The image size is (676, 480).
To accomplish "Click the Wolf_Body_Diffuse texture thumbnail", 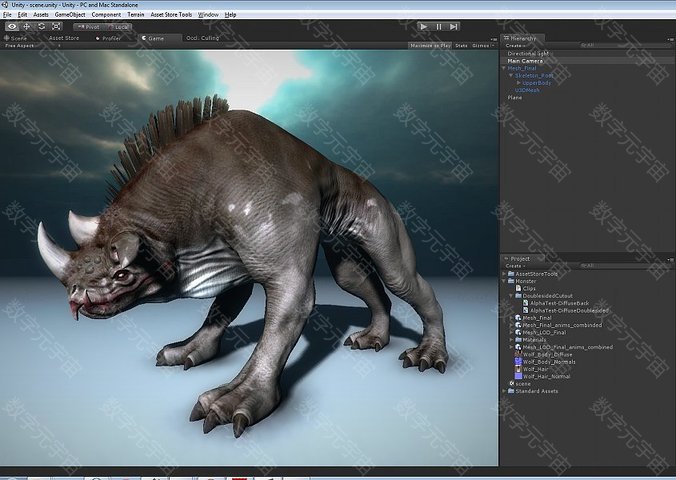I will click(x=518, y=355).
